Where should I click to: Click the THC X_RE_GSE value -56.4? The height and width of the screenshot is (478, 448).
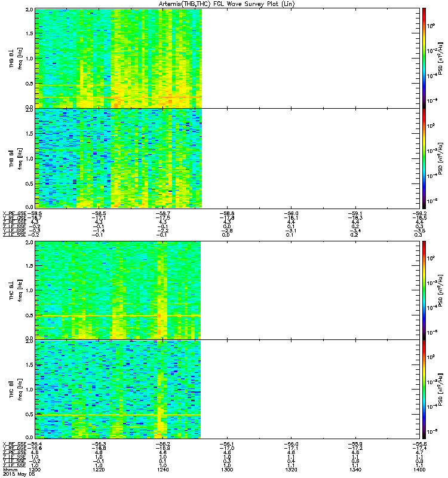click(35, 444)
